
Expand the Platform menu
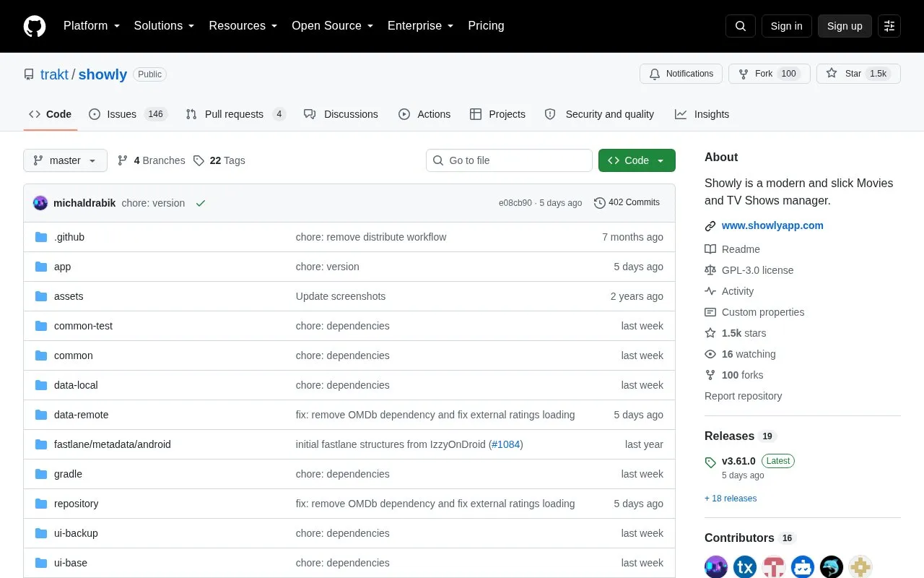pyautogui.click(x=92, y=26)
